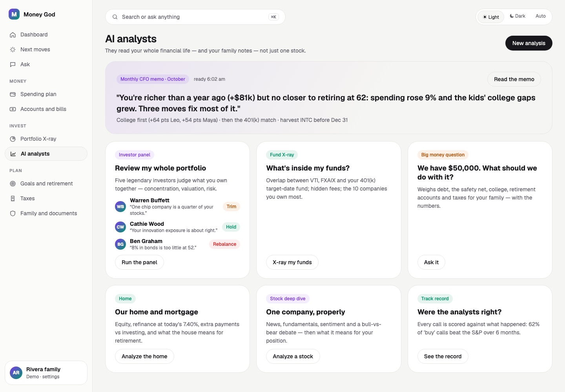Click the Trim verdict badge
565x392 pixels.
coord(231,207)
